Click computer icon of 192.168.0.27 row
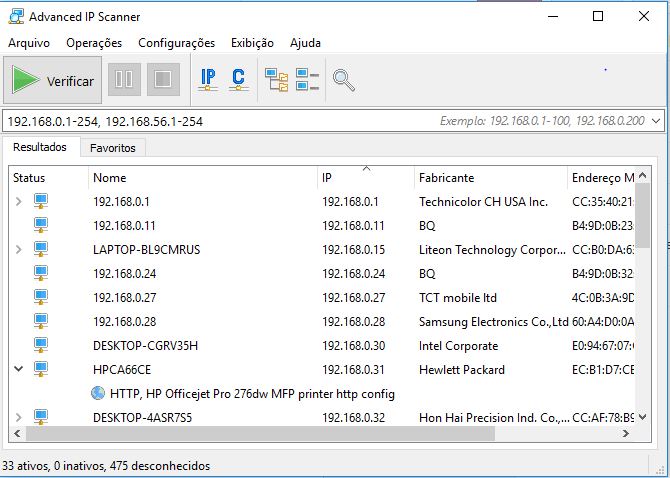This screenshot has width=670, height=478. [x=41, y=297]
